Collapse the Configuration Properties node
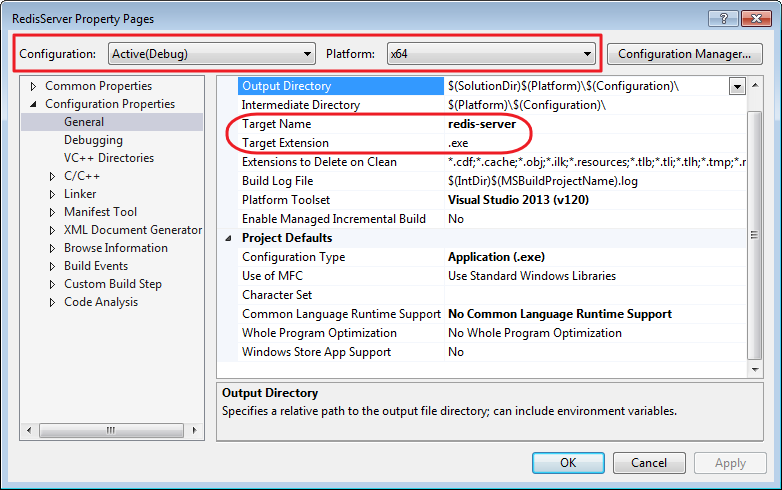 click(34, 104)
